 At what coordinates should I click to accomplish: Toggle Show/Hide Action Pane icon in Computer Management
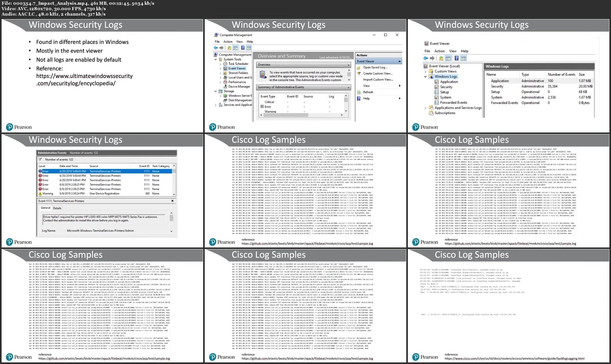click(249, 48)
